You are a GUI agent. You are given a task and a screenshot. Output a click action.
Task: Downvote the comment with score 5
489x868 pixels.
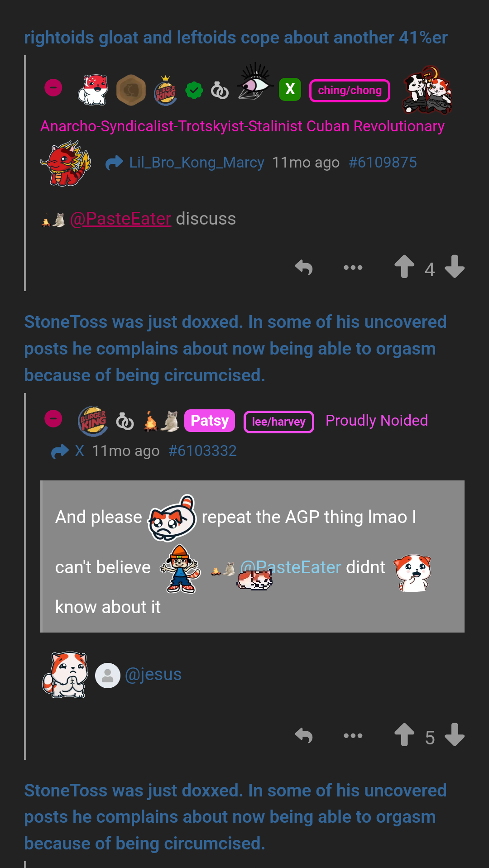455,734
